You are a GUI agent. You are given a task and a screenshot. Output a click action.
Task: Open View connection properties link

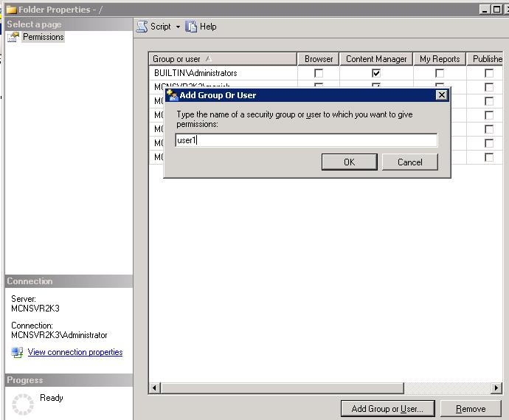click(x=75, y=352)
